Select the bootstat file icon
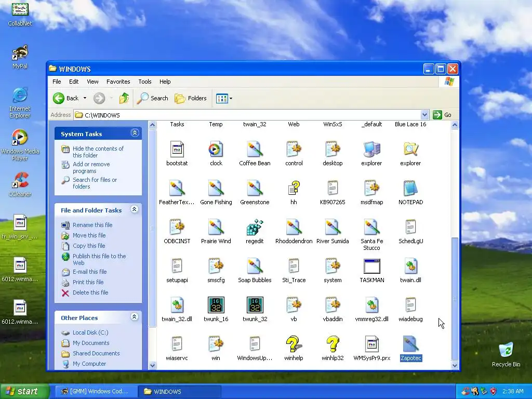The image size is (532, 399). [177, 149]
